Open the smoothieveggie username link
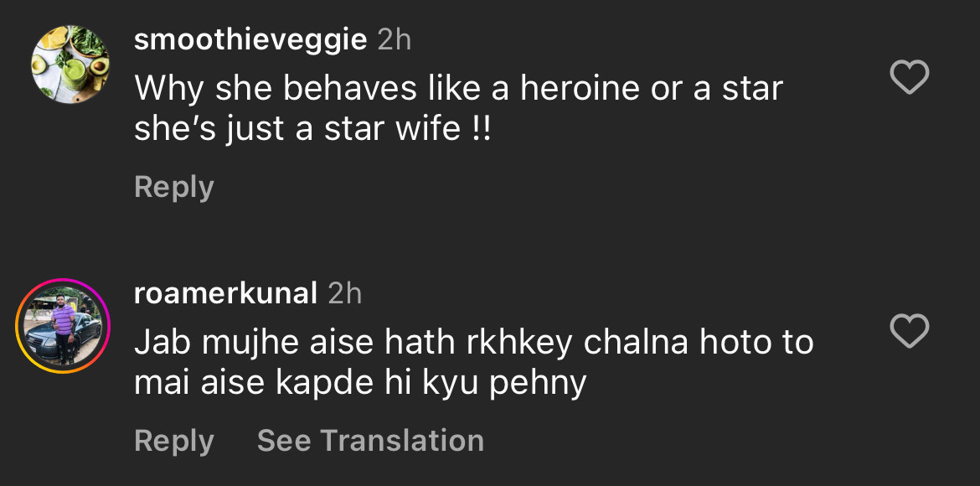This screenshot has height=486, width=980. point(250,40)
